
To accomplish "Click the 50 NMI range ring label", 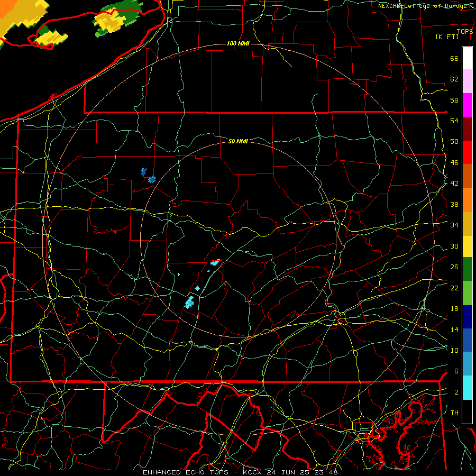I will [x=238, y=141].
